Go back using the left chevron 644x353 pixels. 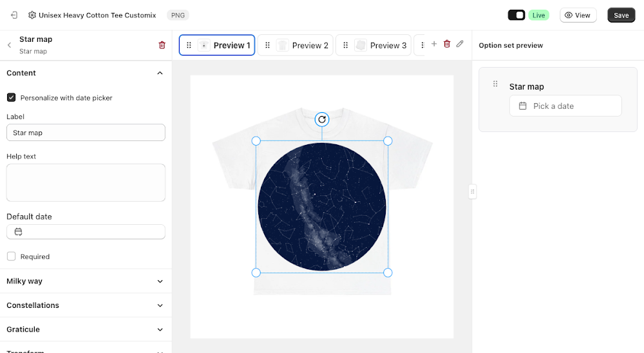[10, 45]
